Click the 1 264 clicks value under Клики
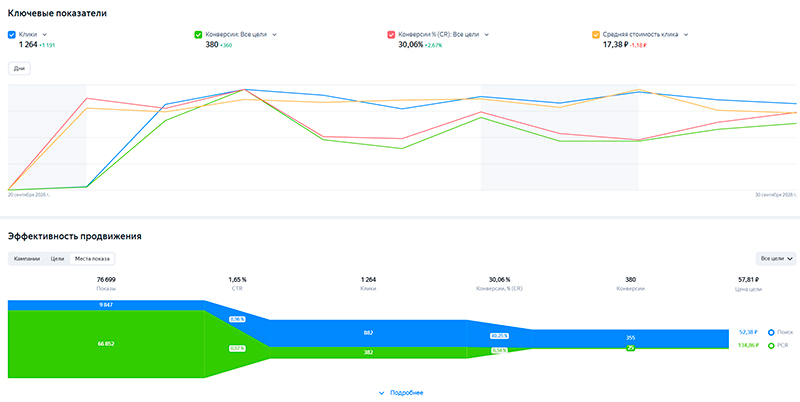 click(x=28, y=44)
